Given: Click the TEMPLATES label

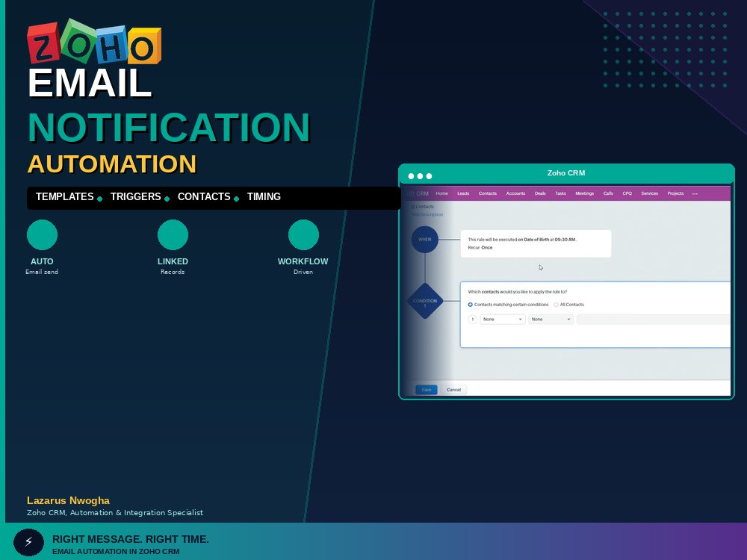Looking at the screenshot, I should 65,196.
